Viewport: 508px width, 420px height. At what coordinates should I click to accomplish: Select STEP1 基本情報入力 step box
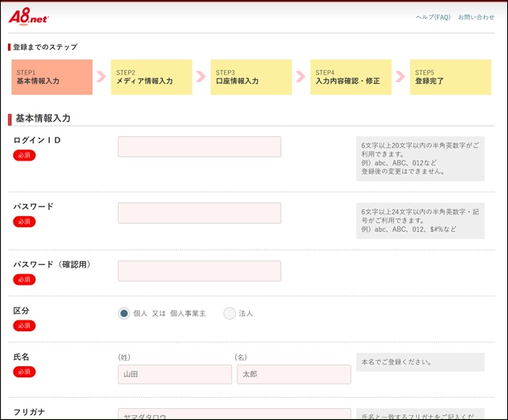(x=52, y=77)
